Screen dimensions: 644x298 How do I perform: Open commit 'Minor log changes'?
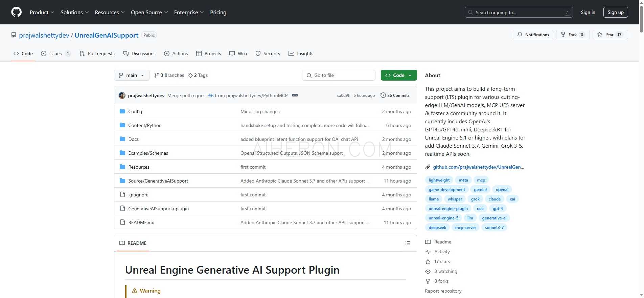click(x=260, y=111)
